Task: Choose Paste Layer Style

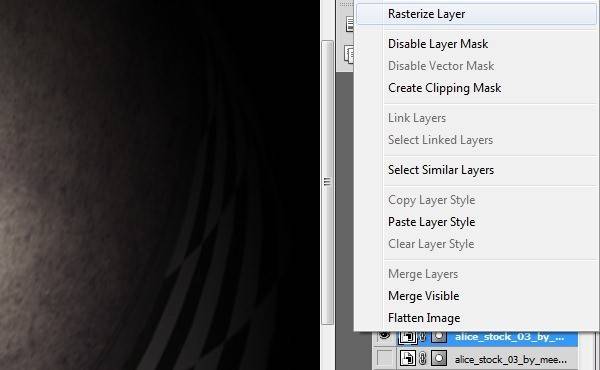Action: click(x=431, y=222)
